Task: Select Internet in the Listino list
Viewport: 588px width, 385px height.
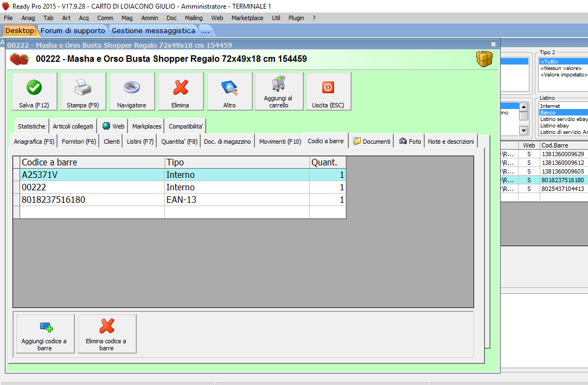Action: (564, 106)
